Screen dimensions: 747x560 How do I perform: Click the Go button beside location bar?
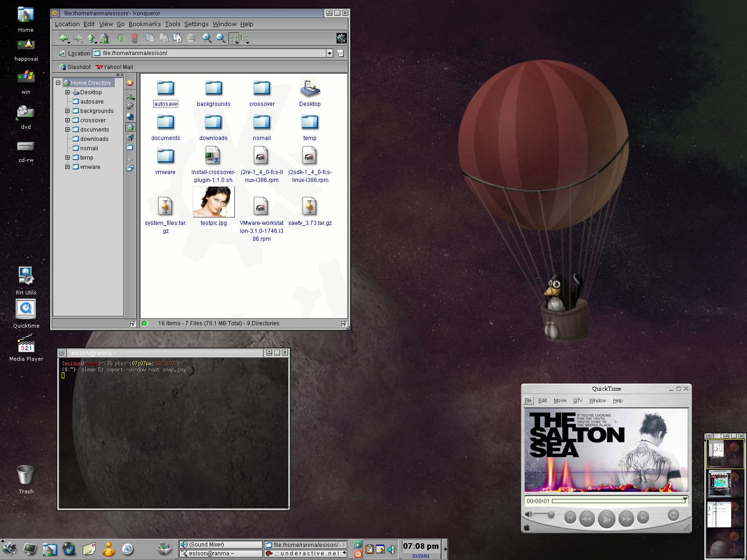coord(340,53)
